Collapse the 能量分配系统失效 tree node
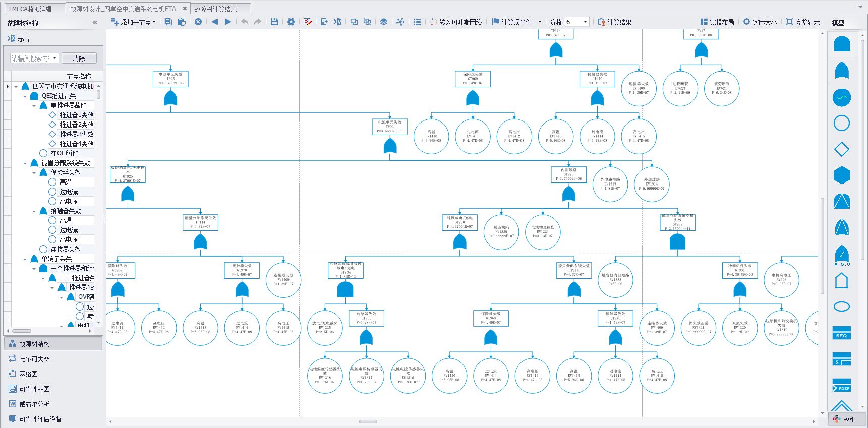This screenshot has height=428, width=868. (25, 163)
